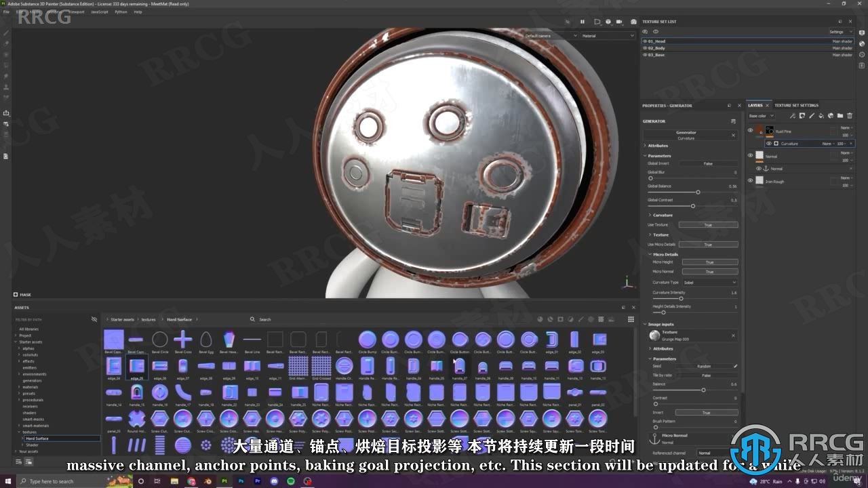This screenshot has width=868, height=488.
Task: Open the JavaScript menu
Action: coord(100,12)
